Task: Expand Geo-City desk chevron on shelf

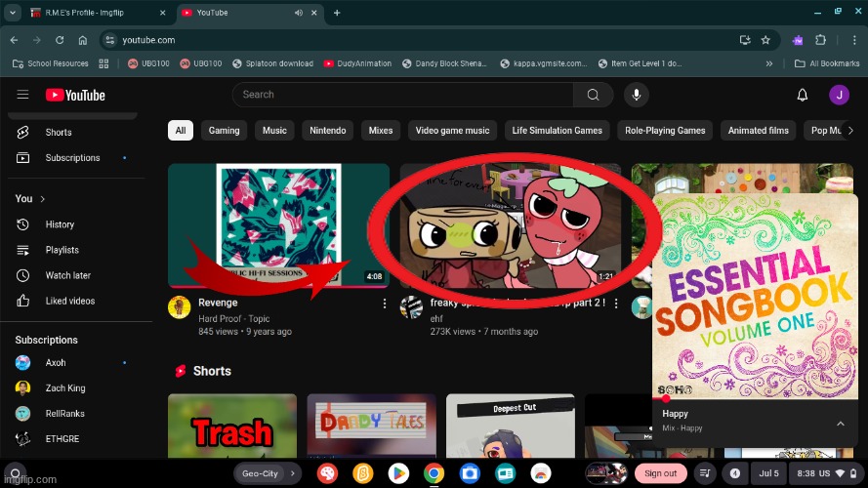Action: tap(292, 473)
